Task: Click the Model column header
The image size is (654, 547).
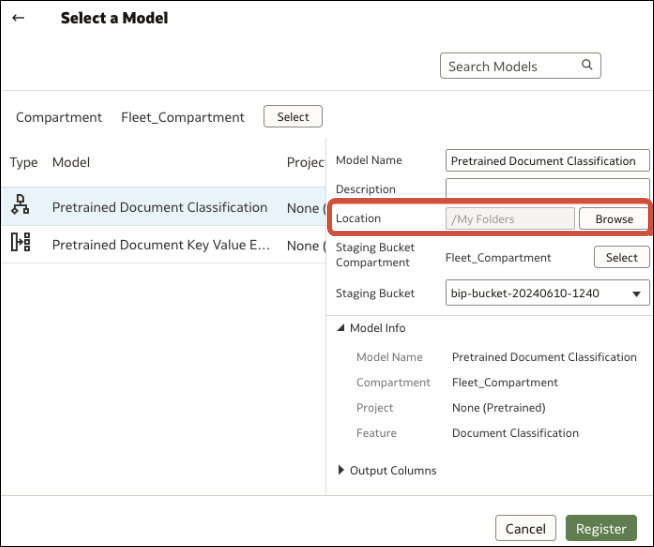Action: click(71, 162)
